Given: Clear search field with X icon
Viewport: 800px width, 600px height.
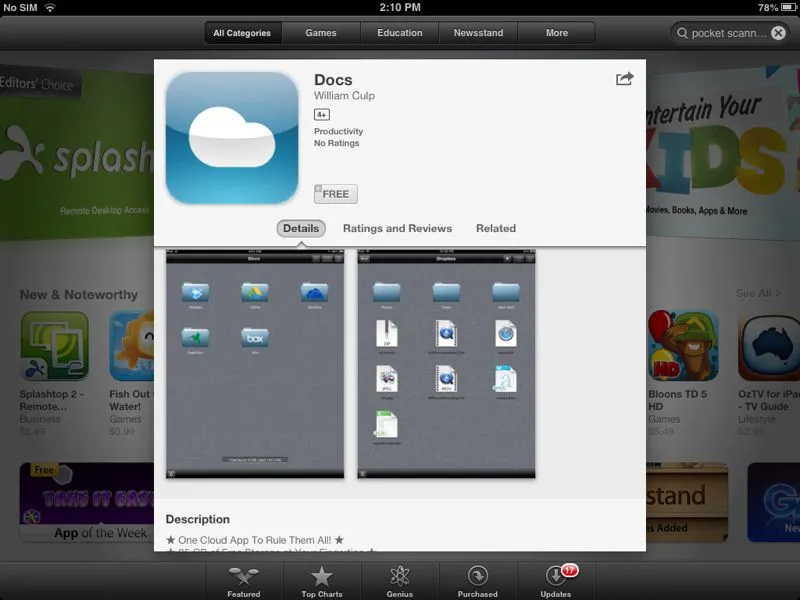Looking at the screenshot, I should [x=778, y=33].
